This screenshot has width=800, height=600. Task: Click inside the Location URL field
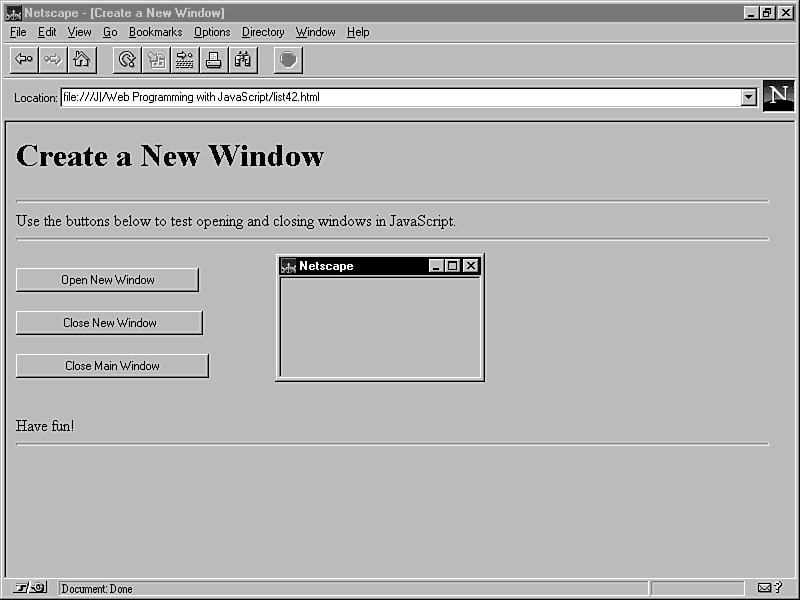tap(400, 97)
